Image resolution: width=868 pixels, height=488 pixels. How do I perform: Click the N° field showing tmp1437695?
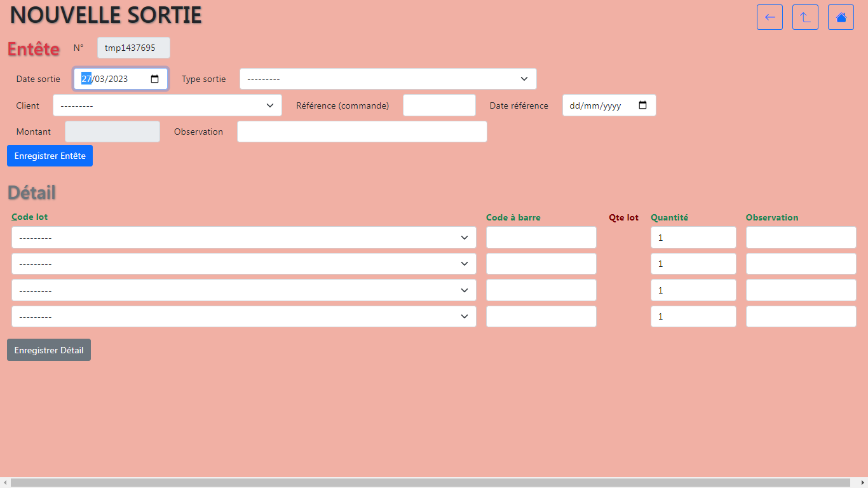pyautogui.click(x=133, y=48)
